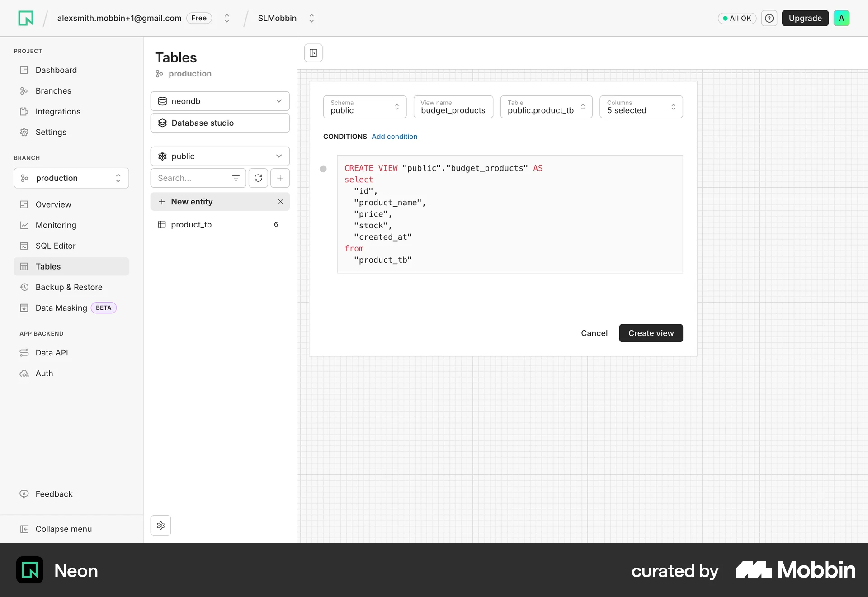Click the Backup & Restore history icon
The width and height of the screenshot is (868, 597).
pos(24,287)
